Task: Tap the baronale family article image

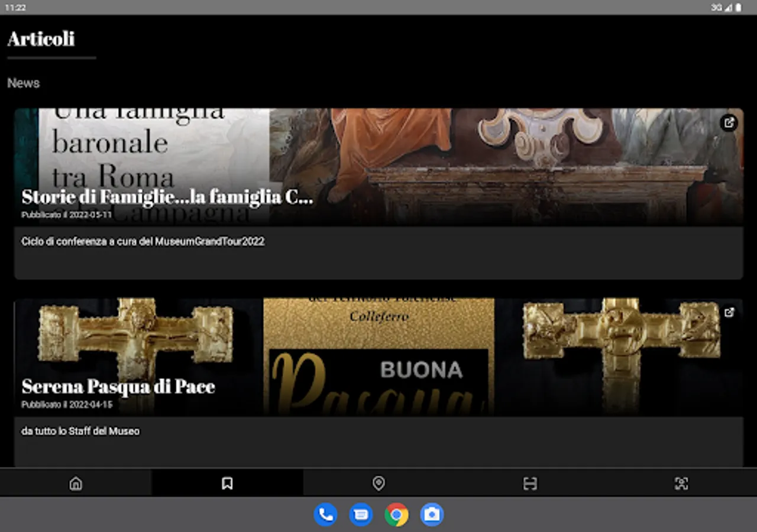Action: (x=378, y=167)
